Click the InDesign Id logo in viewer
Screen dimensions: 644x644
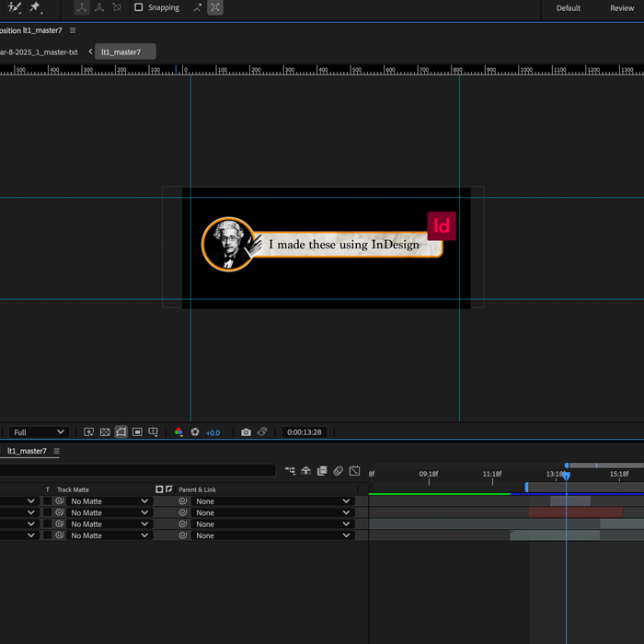[442, 226]
